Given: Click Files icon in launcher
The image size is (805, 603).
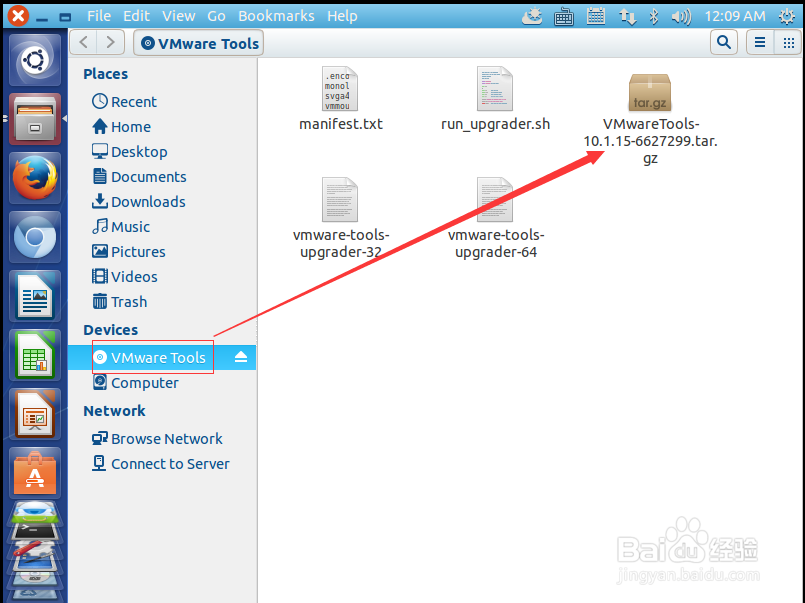Looking at the screenshot, I should [x=35, y=119].
